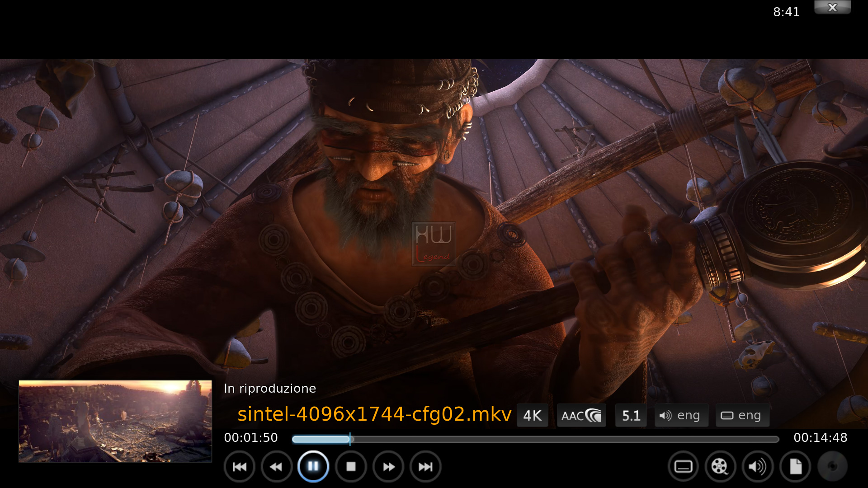Screen dimensions: 868x488
Task: Fast forward the video
Action: click(x=388, y=466)
